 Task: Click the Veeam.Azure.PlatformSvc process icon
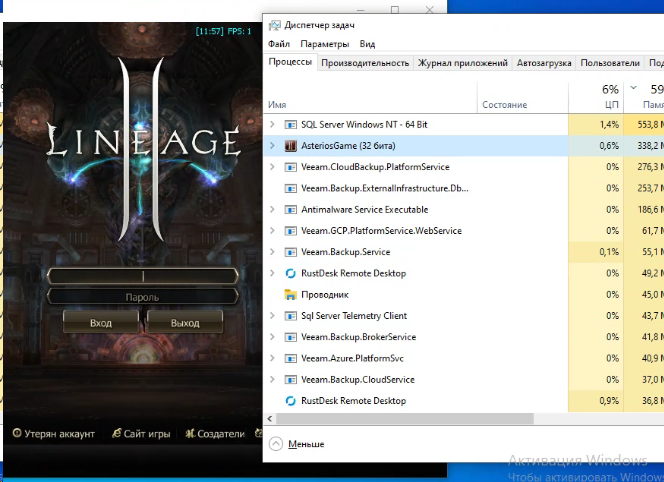(x=291, y=358)
